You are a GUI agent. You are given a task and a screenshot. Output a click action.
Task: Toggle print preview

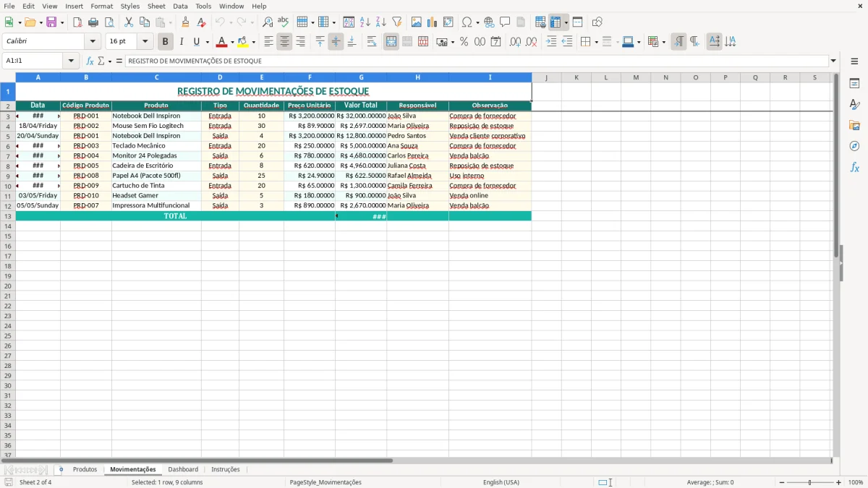[x=109, y=22]
